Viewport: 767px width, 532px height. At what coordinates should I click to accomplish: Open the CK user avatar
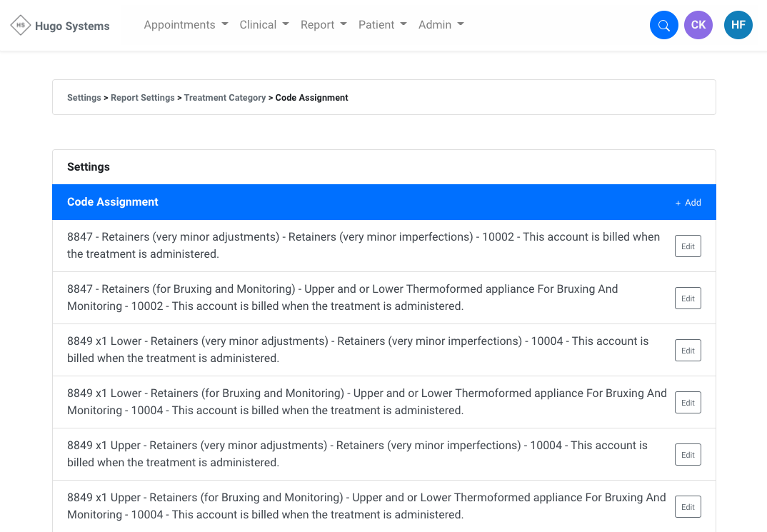click(698, 25)
